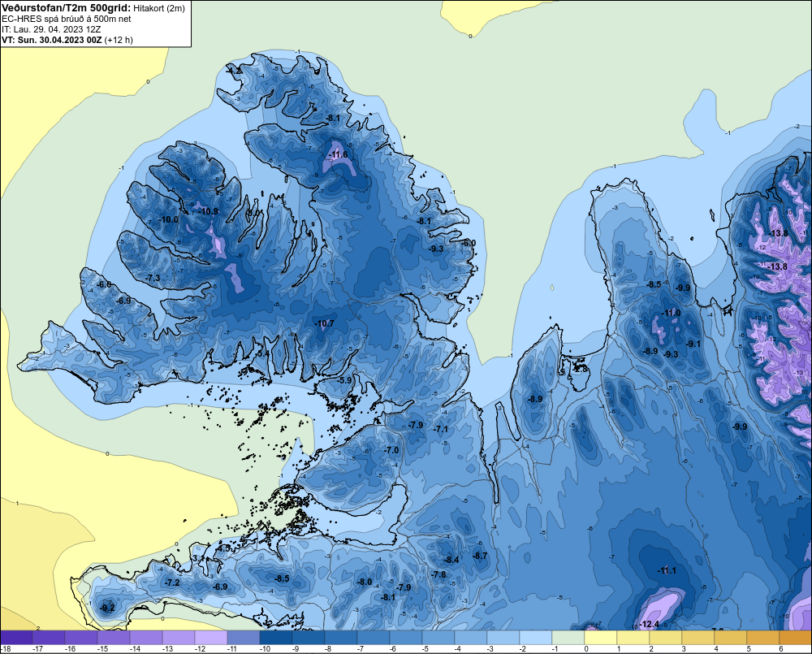The image size is (812, 654).
Task: Click the legend swatch above the -18 label
Action: [16, 638]
